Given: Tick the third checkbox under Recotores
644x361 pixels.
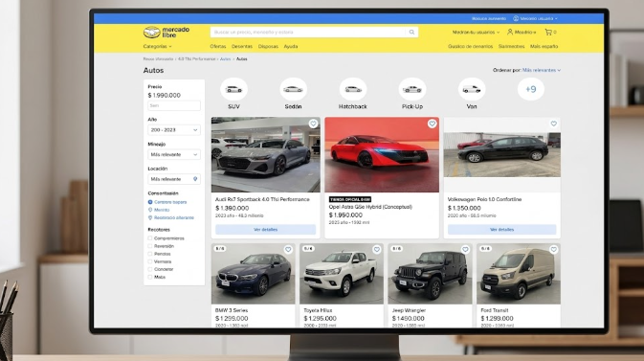Looking at the screenshot, I should coord(150,254).
